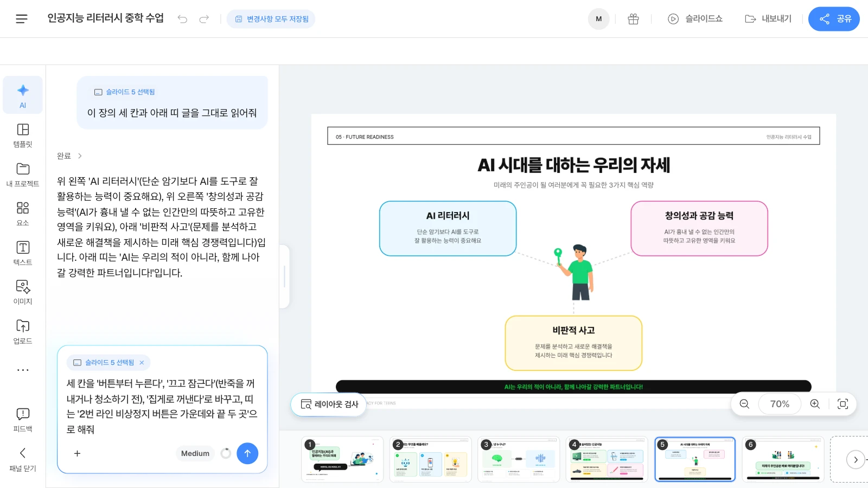The width and height of the screenshot is (868, 488).
Task: Click the AI 리터러시 card on slide
Action: 448,228
